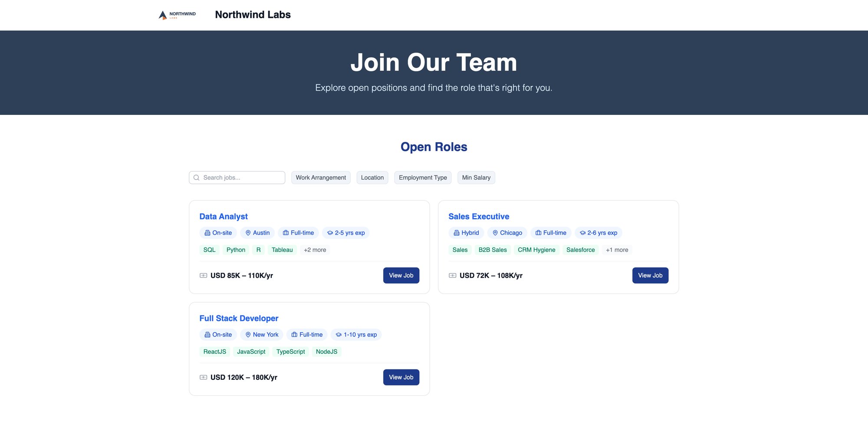
Task: View the Full Stack Developer job
Action: [401, 377]
